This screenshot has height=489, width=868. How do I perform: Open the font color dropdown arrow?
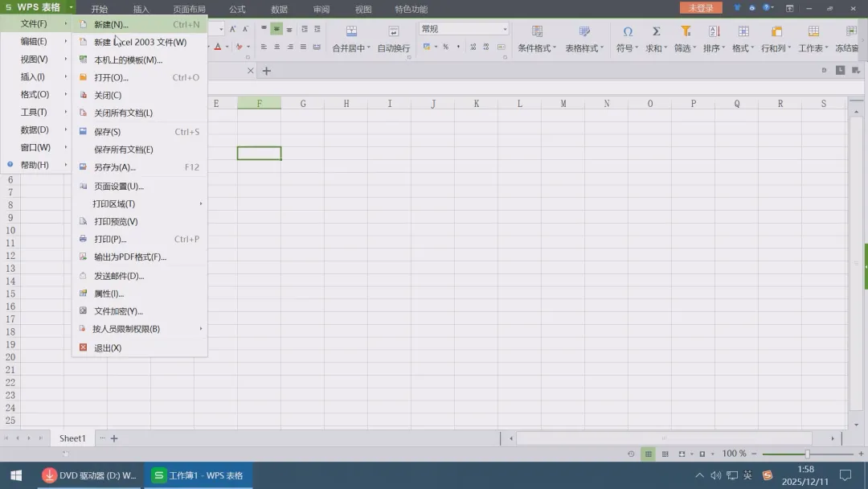point(227,47)
